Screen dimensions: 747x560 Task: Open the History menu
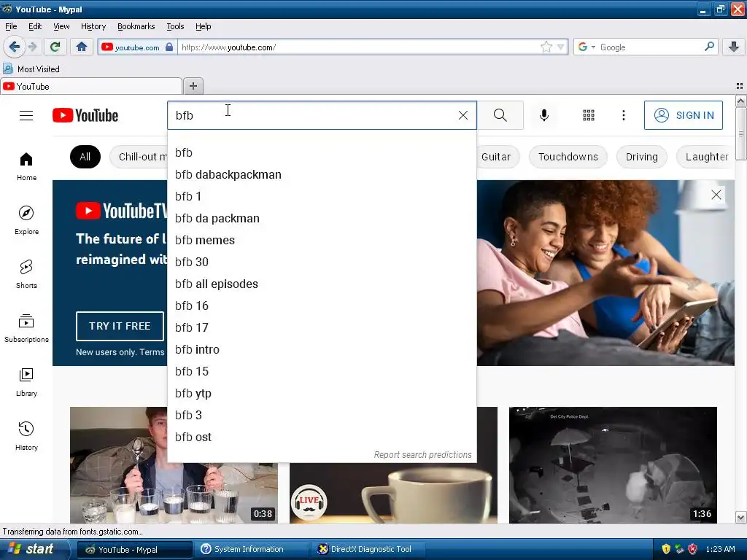coord(93,26)
